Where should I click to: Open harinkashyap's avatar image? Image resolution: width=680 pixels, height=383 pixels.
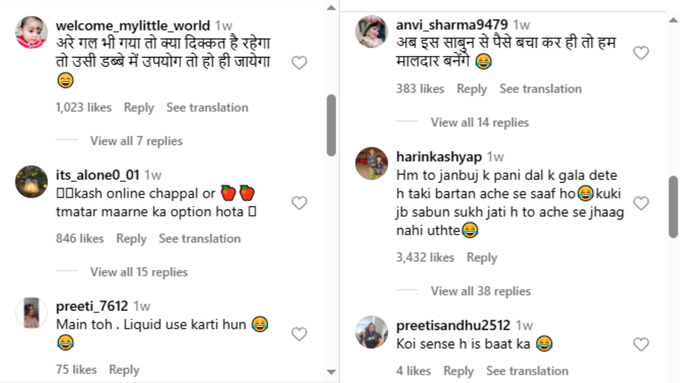pos(372,164)
